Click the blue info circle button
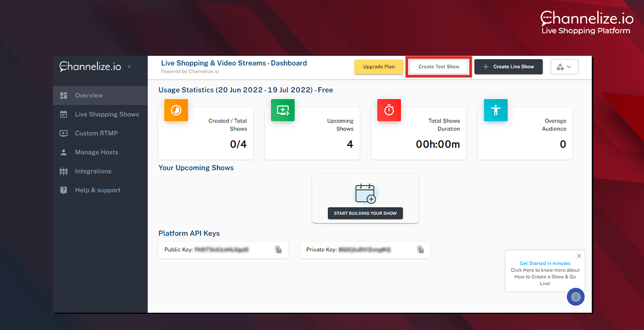The height and width of the screenshot is (330, 644). click(x=576, y=296)
